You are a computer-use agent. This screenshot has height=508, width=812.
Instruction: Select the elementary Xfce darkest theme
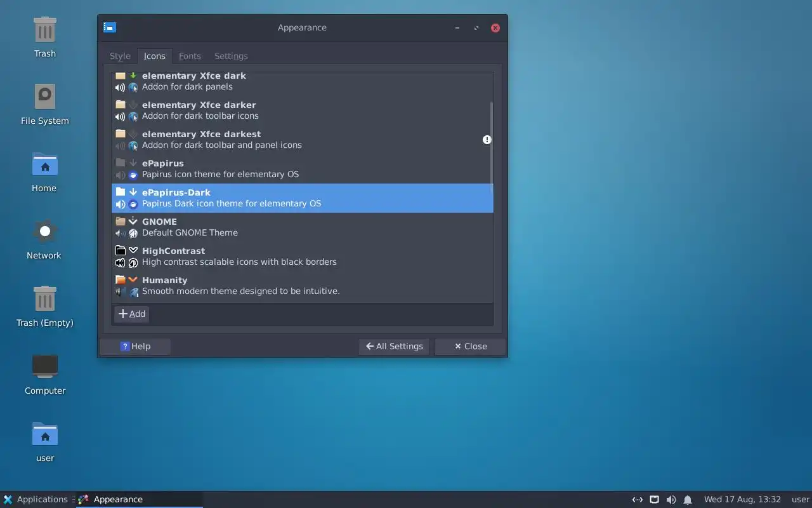tap(302, 140)
